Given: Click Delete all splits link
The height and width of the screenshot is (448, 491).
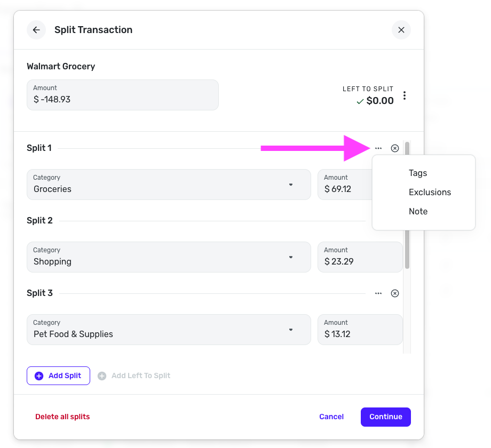Looking at the screenshot, I should tap(62, 417).
